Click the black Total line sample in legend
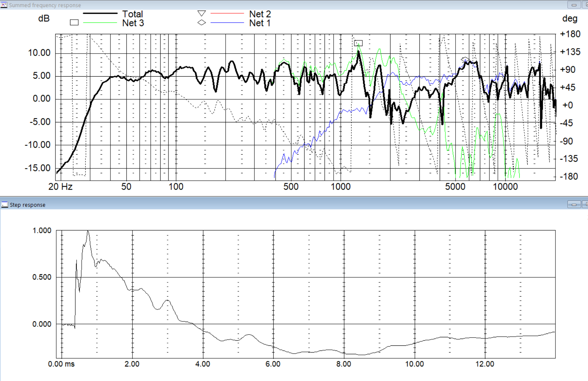Image resolution: width=588 pixels, height=381 pixels. click(100, 14)
